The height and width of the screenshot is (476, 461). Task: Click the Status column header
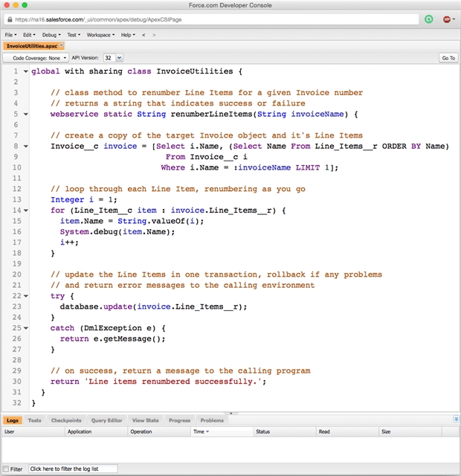285,431
